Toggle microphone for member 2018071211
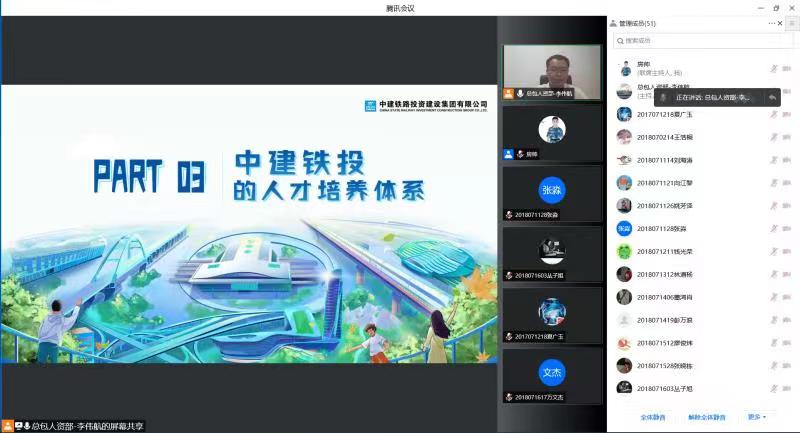 (x=773, y=251)
